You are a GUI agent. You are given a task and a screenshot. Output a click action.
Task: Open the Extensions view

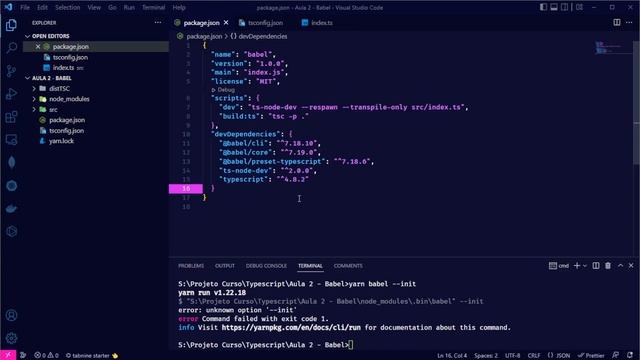coord(11,117)
